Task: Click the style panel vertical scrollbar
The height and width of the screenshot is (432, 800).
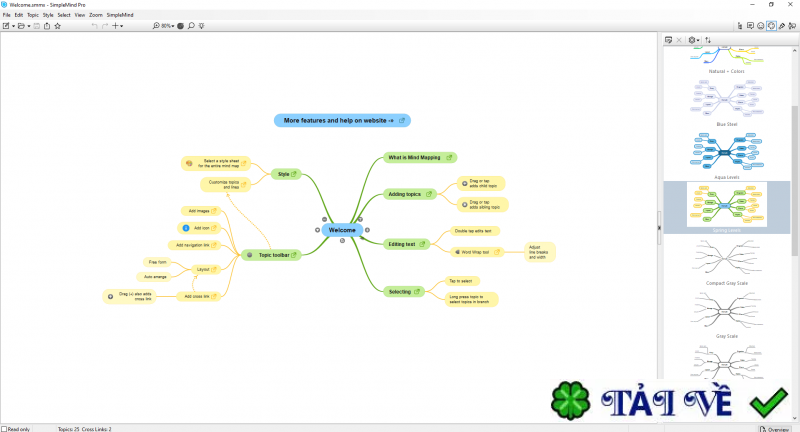Action: [x=795, y=181]
